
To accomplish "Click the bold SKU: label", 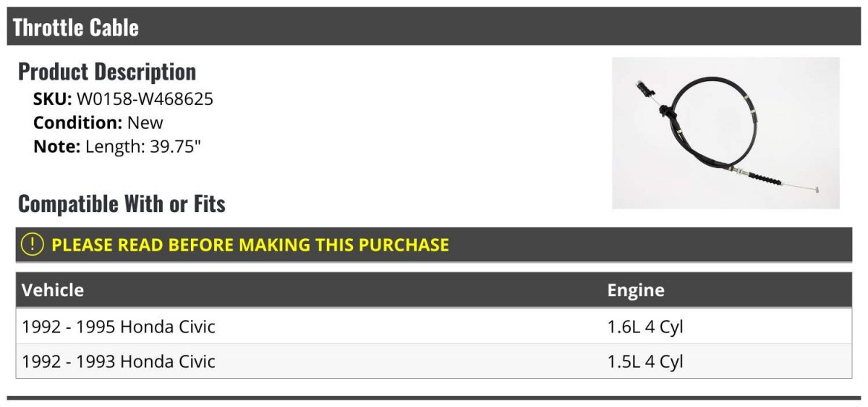I will tap(52, 99).
